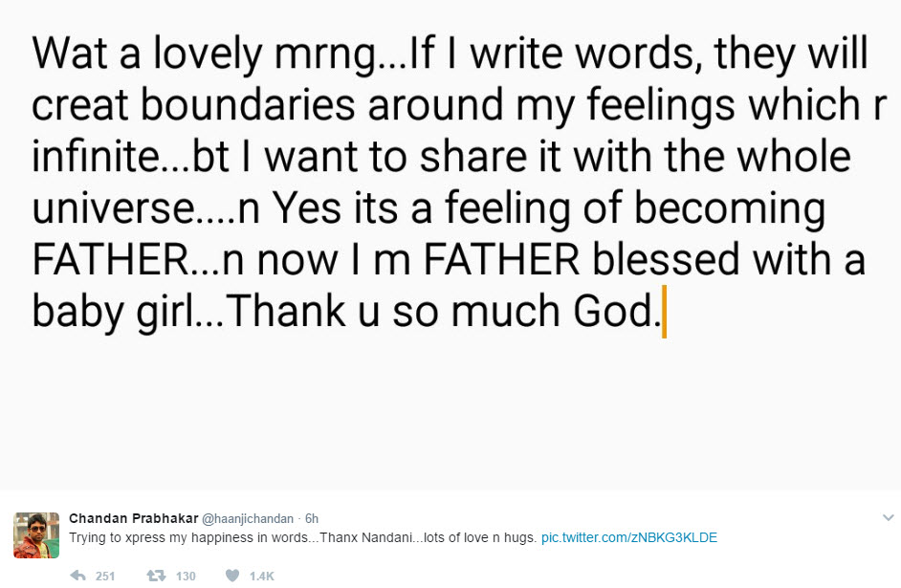This screenshot has width=901, height=588.
Task: Expand the tweet options chevron
Action: 887,517
